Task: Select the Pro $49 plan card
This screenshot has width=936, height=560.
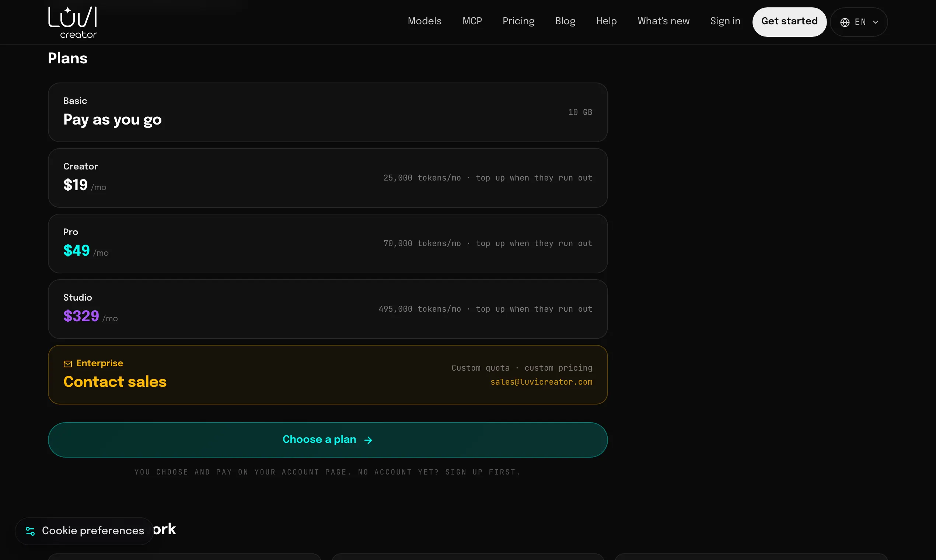Action: 328,244
